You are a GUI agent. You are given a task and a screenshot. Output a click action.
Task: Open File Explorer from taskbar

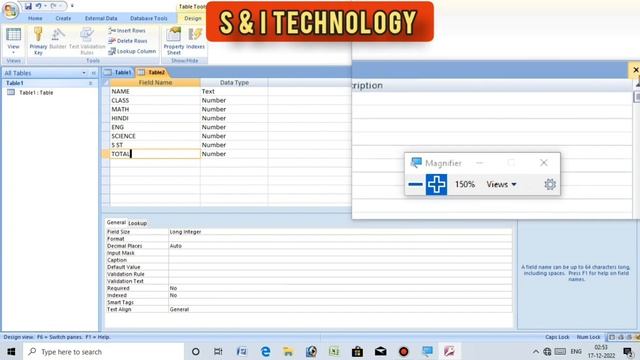[288, 351]
